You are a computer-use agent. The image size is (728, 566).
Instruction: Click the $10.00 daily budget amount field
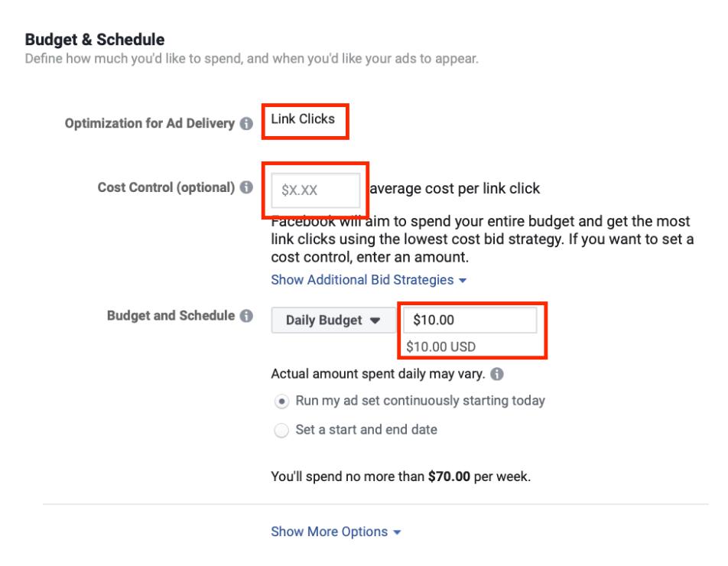470,320
